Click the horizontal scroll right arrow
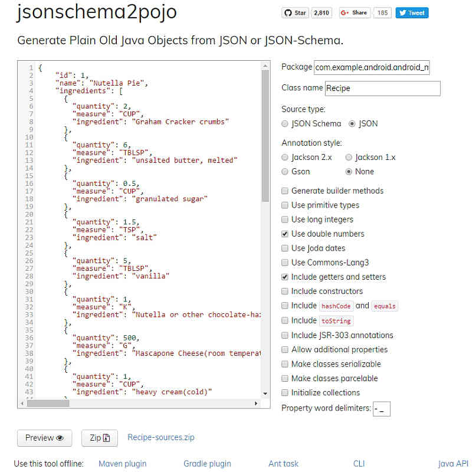The image size is (476, 472). point(255,404)
